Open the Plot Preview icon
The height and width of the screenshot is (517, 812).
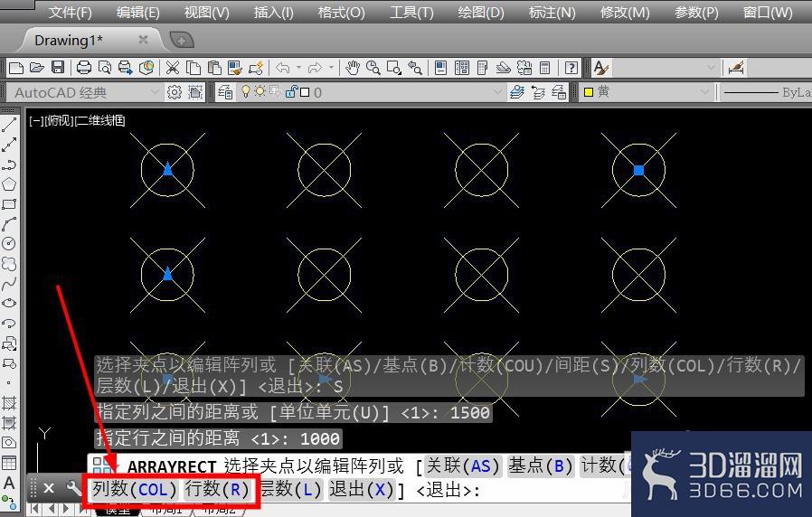pos(105,68)
